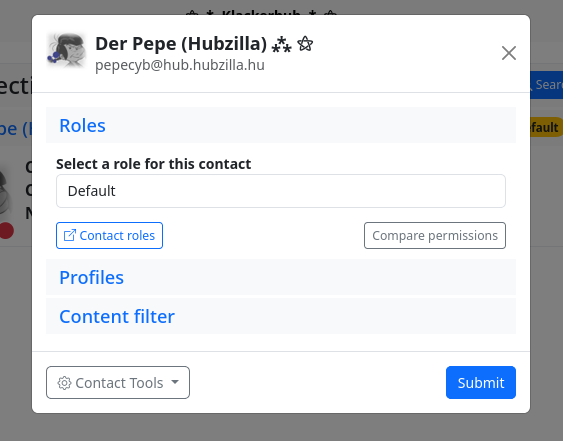This screenshot has width=563, height=441.
Task: Click the Compare permissions button
Action: coord(435,236)
